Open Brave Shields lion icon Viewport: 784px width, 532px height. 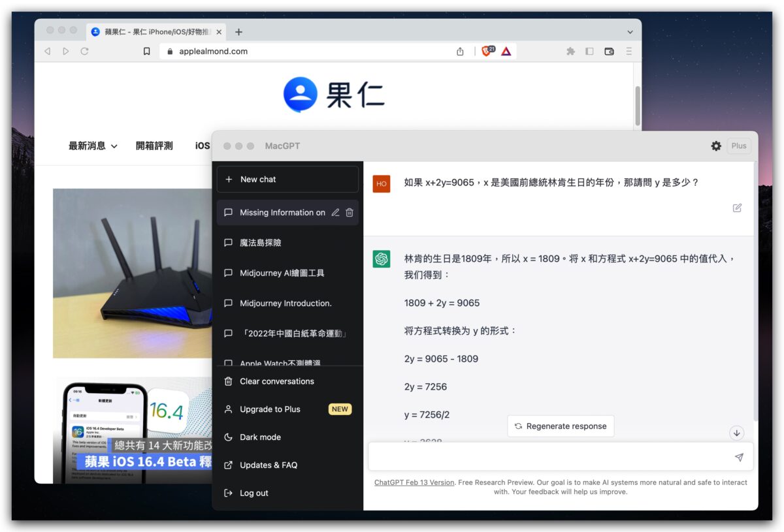click(487, 51)
